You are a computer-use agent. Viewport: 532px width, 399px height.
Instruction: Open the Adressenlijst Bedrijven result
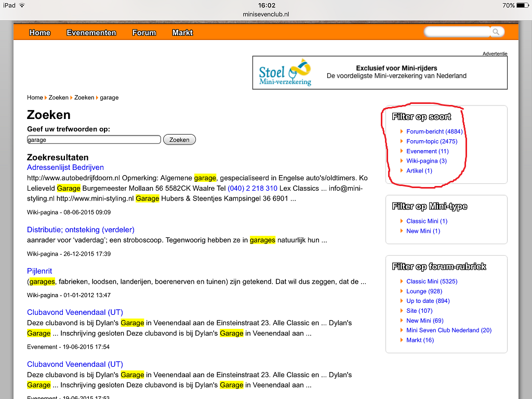[65, 167]
